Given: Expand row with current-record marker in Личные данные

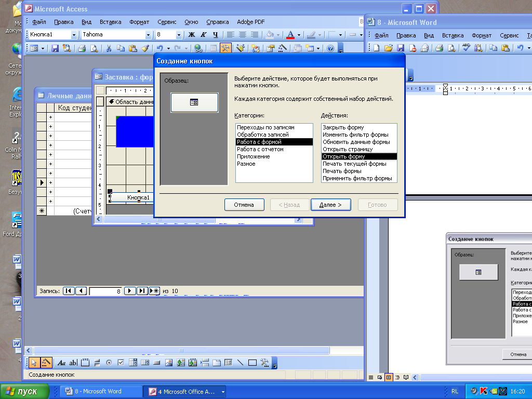Looking at the screenshot, I should click(50, 182).
